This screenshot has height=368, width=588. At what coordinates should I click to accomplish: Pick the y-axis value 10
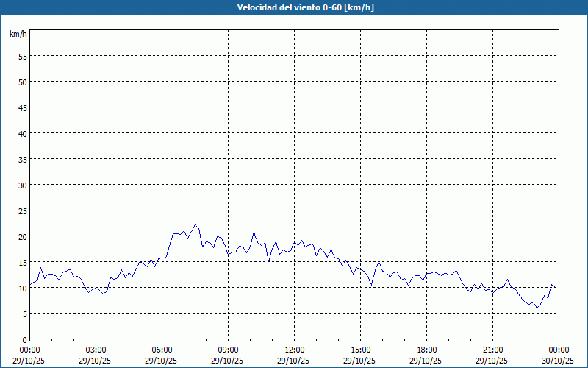coord(23,288)
